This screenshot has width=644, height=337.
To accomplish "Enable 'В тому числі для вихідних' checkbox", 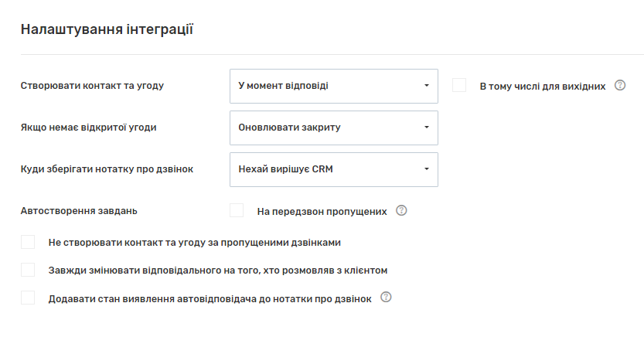I will point(459,85).
